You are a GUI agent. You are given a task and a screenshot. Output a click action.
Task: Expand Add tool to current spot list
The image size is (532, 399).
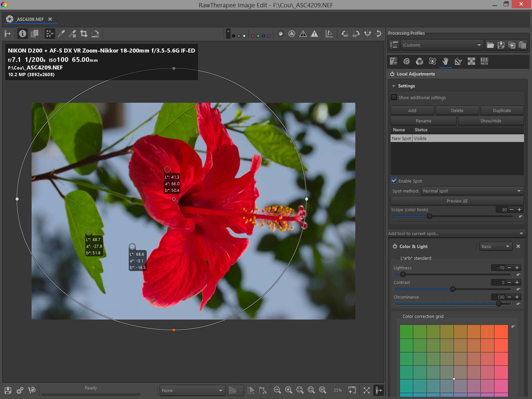(x=456, y=233)
